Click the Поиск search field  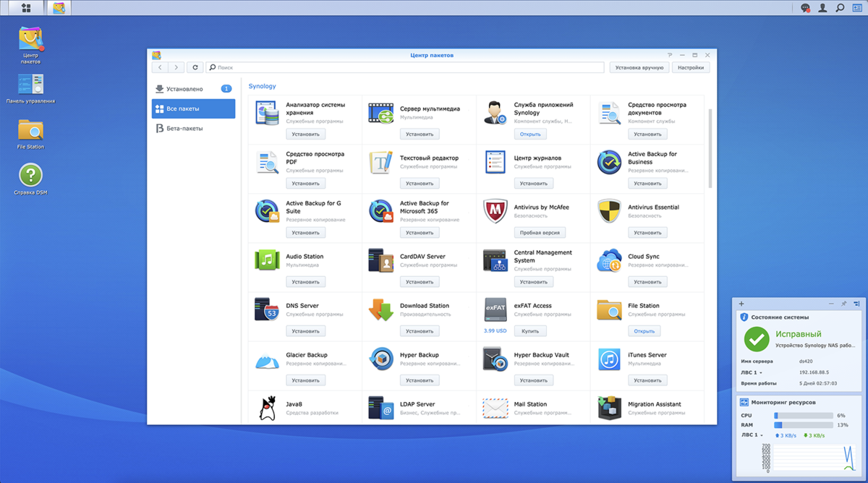pyautogui.click(x=405, y=67)
